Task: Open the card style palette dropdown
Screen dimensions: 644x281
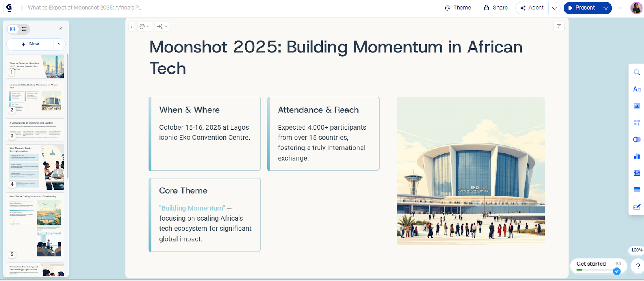Action: point(144,27)
